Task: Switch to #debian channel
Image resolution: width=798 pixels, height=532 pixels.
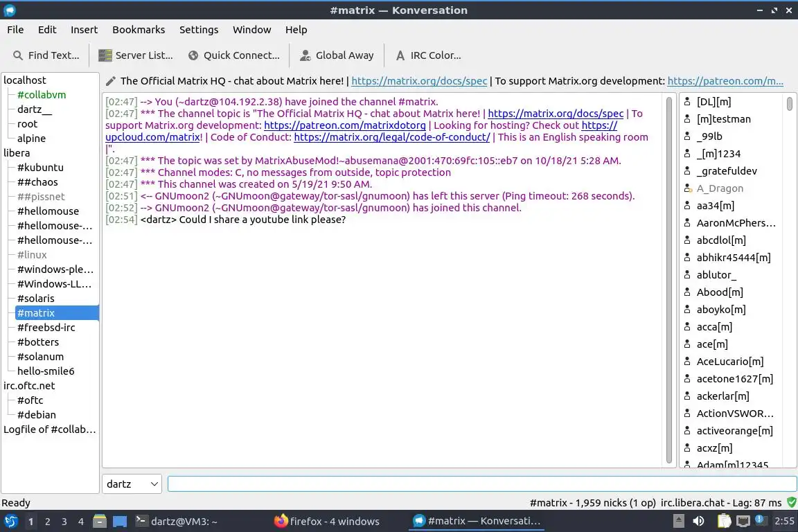Action: pos(37,415)
